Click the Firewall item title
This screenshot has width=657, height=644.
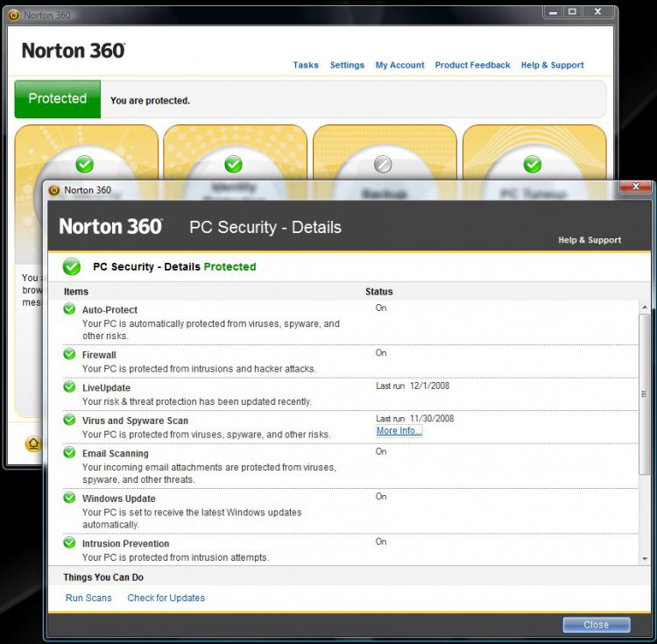tap(99, 355)
